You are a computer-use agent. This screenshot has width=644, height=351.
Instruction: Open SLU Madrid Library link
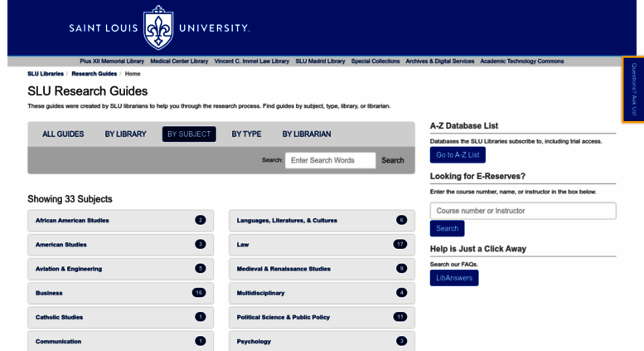tap(320, 61)
